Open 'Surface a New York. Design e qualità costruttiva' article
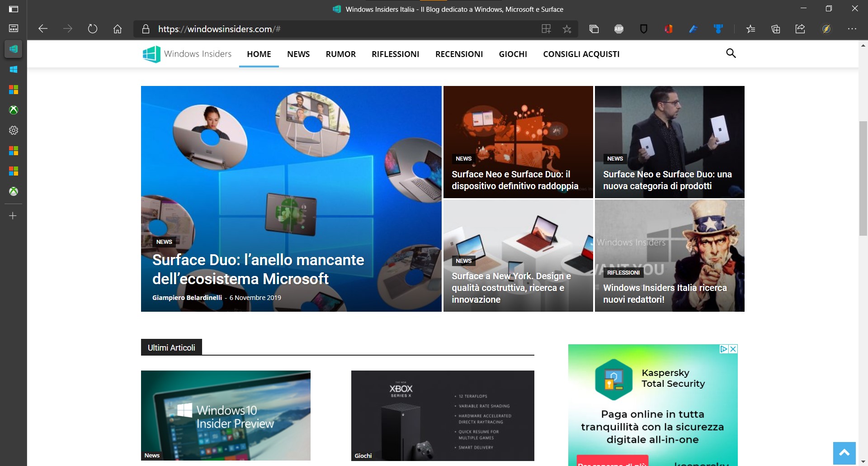 coord(511,288)
